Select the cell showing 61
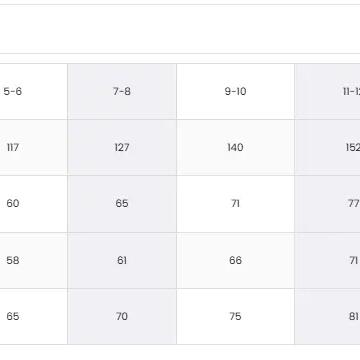The height and width of the screenshot is (360, 360). point(122,260)
